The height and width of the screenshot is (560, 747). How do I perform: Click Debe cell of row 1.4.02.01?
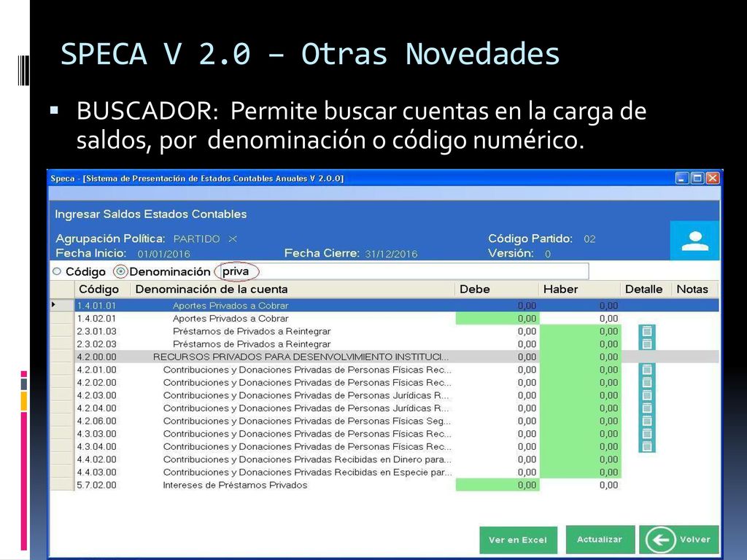click(498, 319)
